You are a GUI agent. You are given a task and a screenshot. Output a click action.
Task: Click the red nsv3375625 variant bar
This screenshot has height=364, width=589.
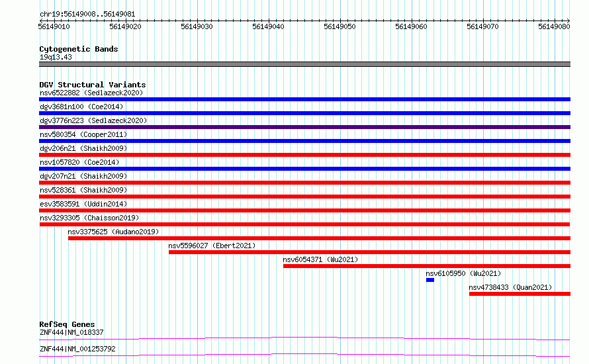pos(319,238)
